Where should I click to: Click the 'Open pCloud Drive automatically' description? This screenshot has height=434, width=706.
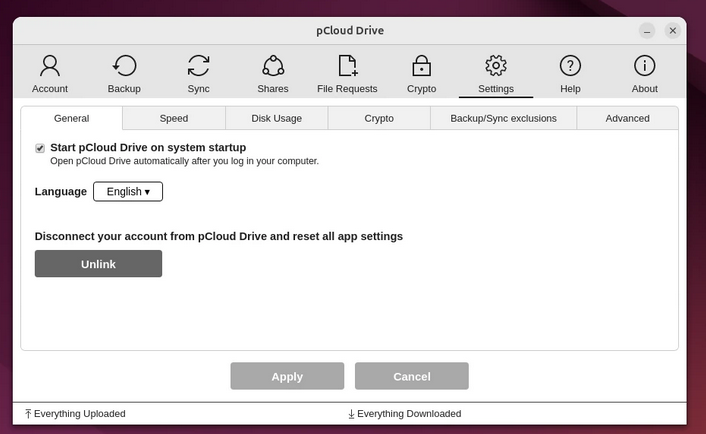pos(184,161)
